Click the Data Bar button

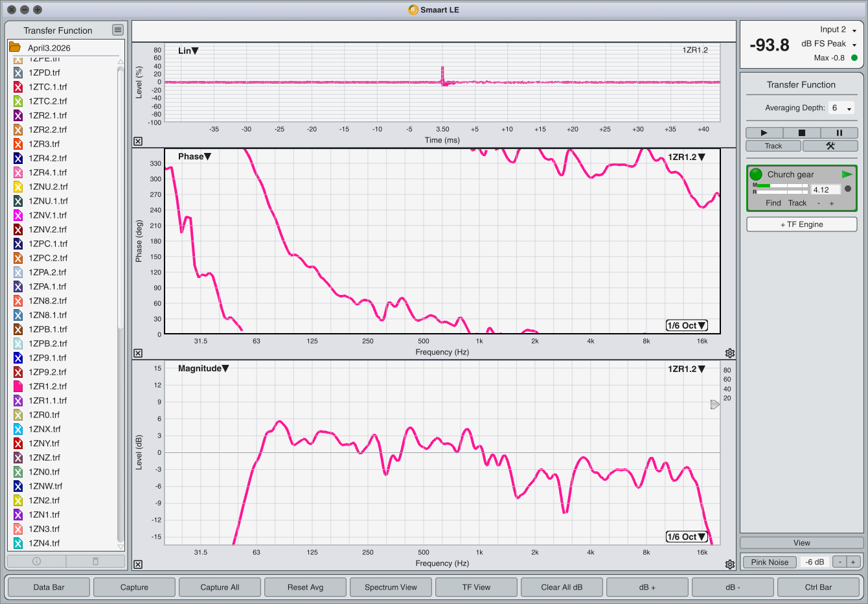(49, 587)
